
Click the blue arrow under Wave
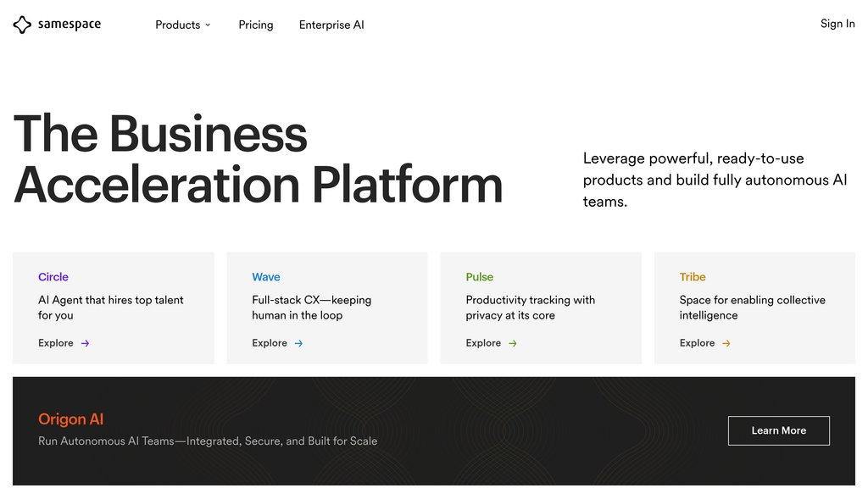pos(298,343)
